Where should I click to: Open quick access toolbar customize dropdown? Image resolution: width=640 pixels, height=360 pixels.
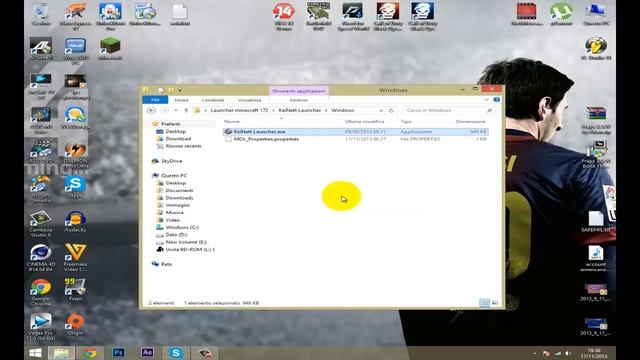tap(180, 90)
